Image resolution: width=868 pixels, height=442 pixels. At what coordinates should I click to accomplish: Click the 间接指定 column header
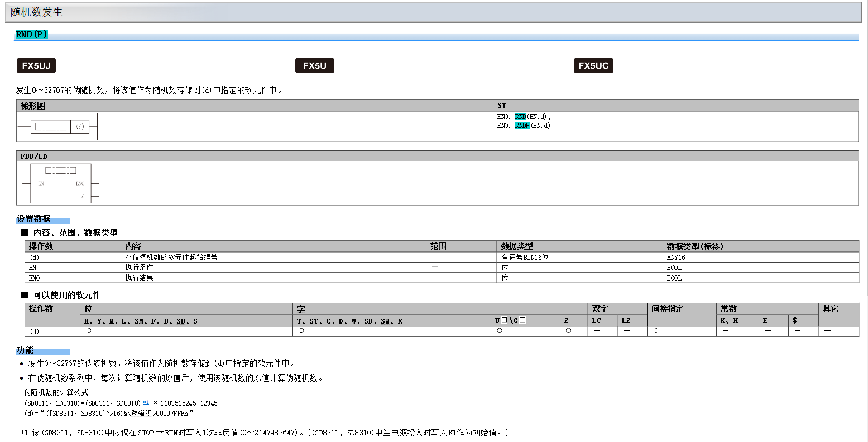coord(667,309)
